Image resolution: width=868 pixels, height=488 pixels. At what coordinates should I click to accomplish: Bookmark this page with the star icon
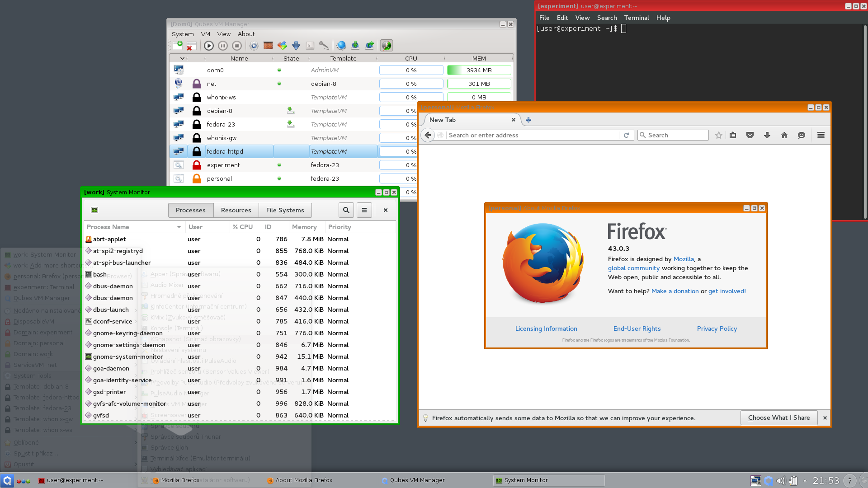click(719, 135)
